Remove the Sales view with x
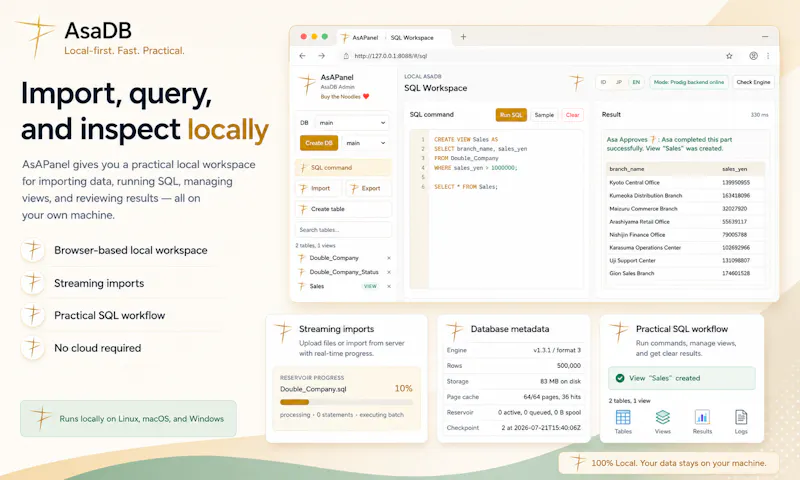800x480 pixels. pyautogui.click(x=389, y=287)
